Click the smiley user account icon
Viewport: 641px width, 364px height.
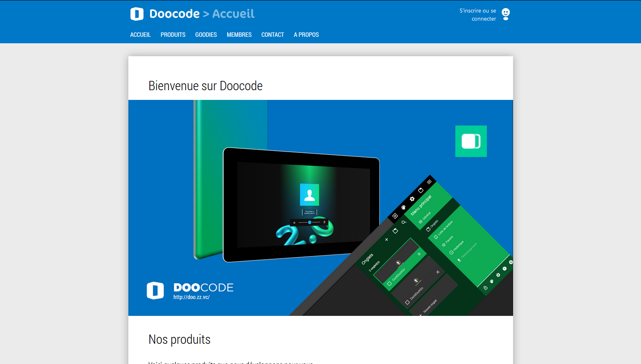tap(506, 14)
